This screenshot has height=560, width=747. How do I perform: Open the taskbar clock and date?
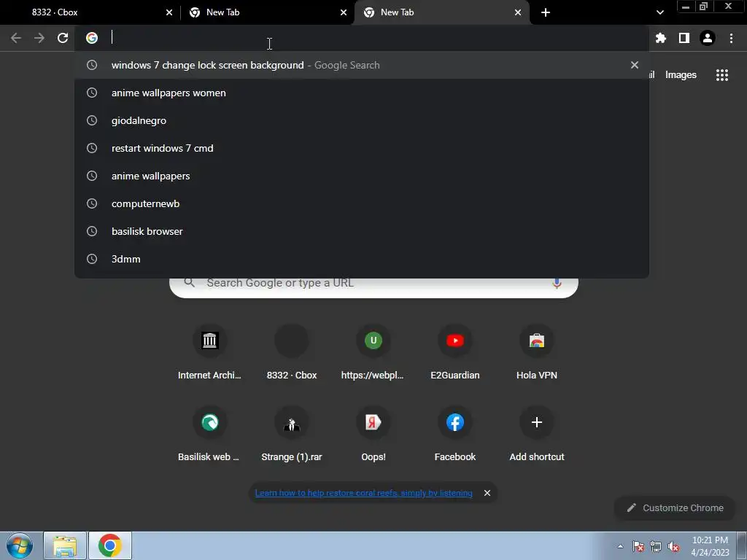coord(710,546)
